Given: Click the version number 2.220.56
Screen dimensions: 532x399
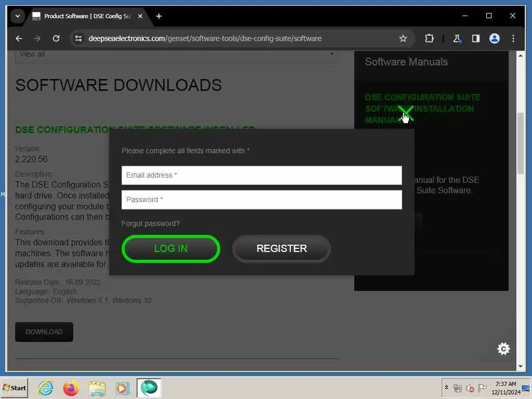Looking at the screenshot, I should point(31,159).
